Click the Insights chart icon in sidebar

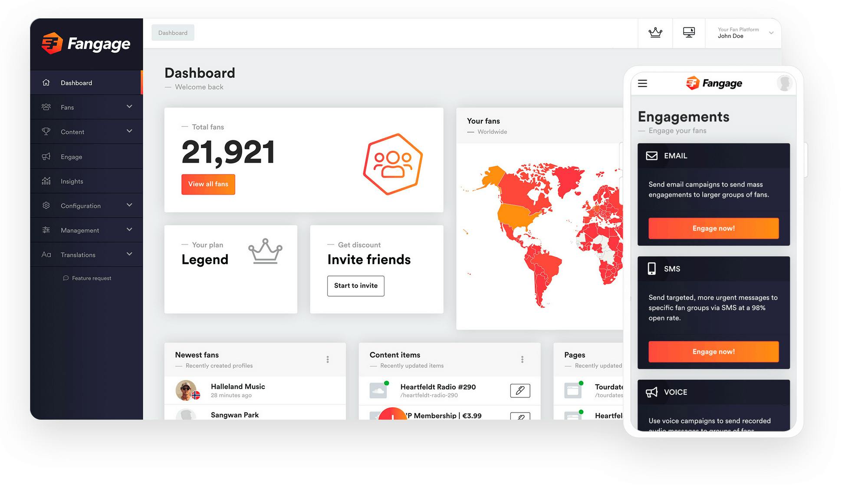coord(46,180)
